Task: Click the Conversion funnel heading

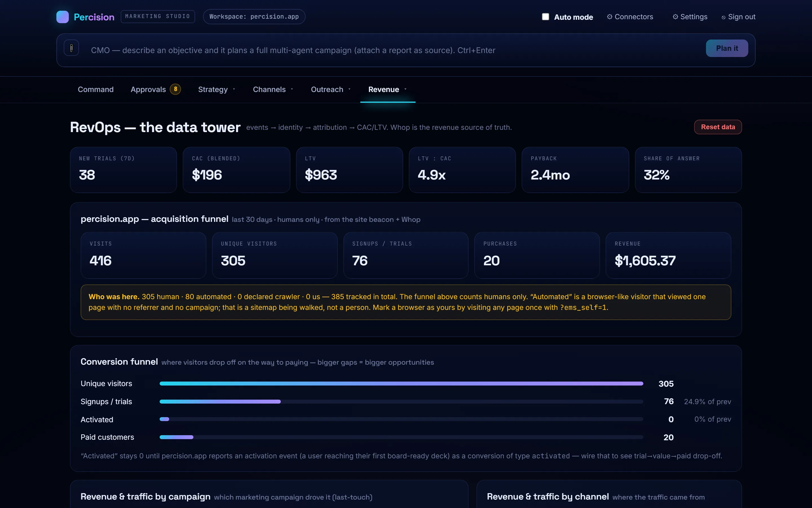Action: coord(119,362)
